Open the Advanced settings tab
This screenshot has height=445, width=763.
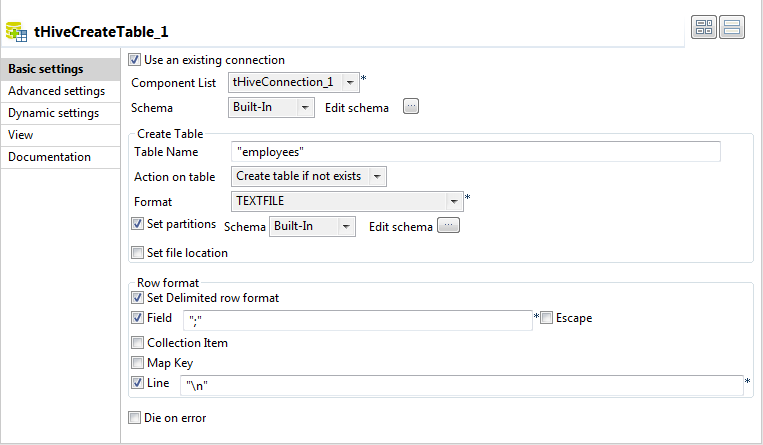56,91
